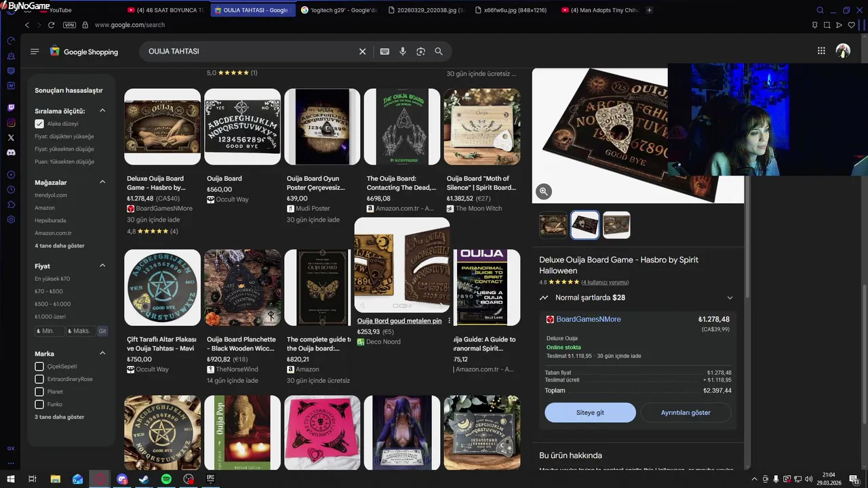Switch to the 20260329_202038.jpg tab
Viewport: 868px width, 488px height.
(426, 10)
